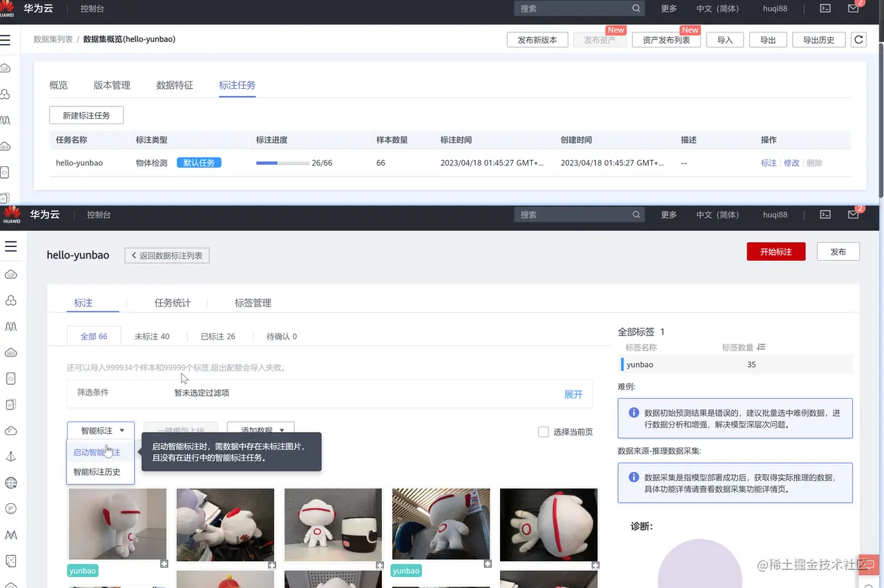
Task: Click 修改 link in hello-yunbao row
Action: [x=791, y=163]
